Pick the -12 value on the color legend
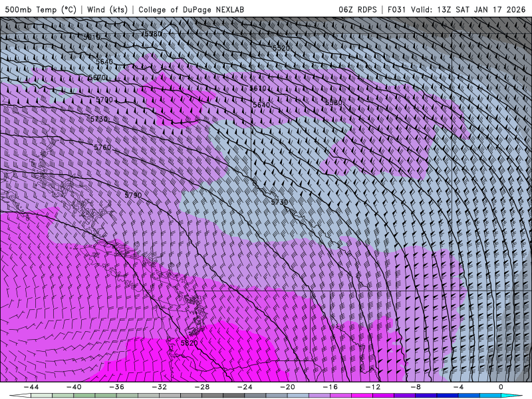The image size is (532, 399). tap(372, 387)
